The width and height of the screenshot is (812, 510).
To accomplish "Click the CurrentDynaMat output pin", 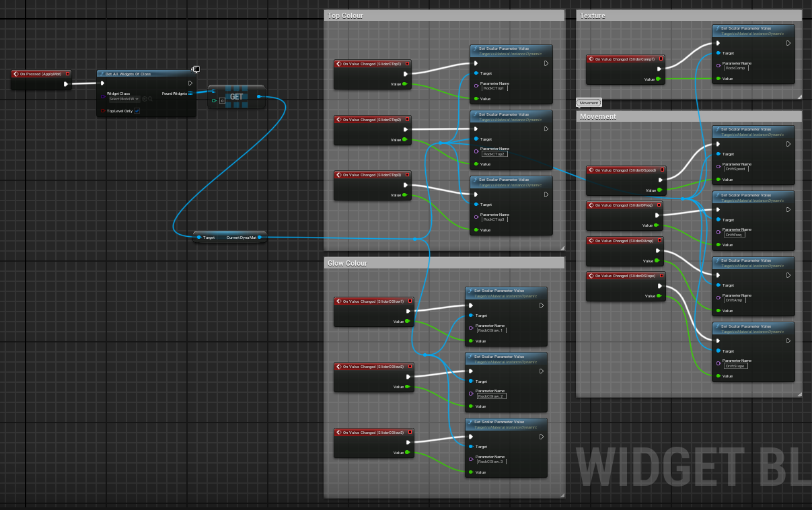I will (x=260, y=237).
